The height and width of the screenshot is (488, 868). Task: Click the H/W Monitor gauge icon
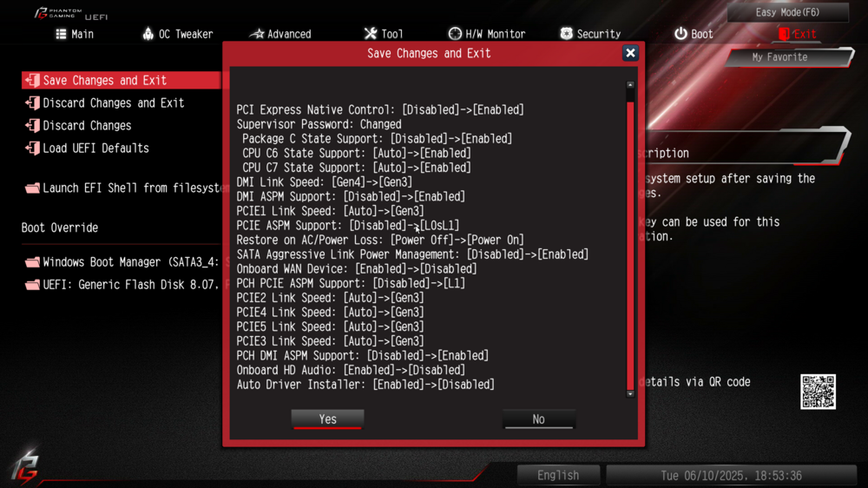coord(455,34)
